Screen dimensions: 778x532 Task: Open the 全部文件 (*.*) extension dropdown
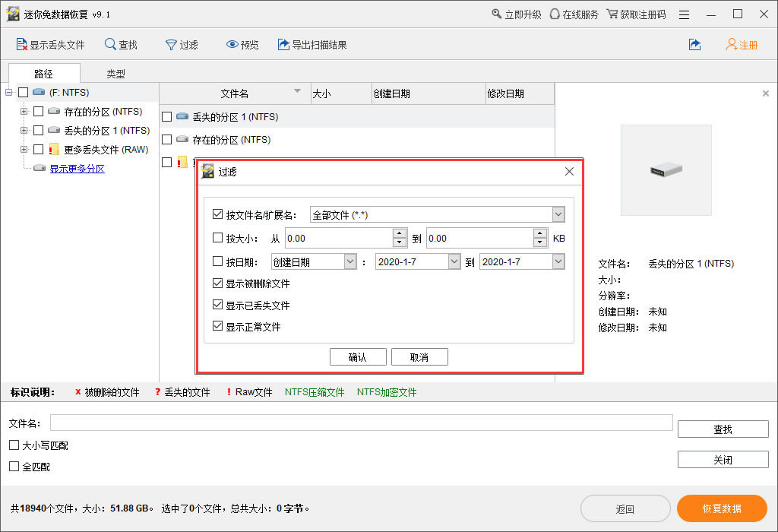point(558,215)
